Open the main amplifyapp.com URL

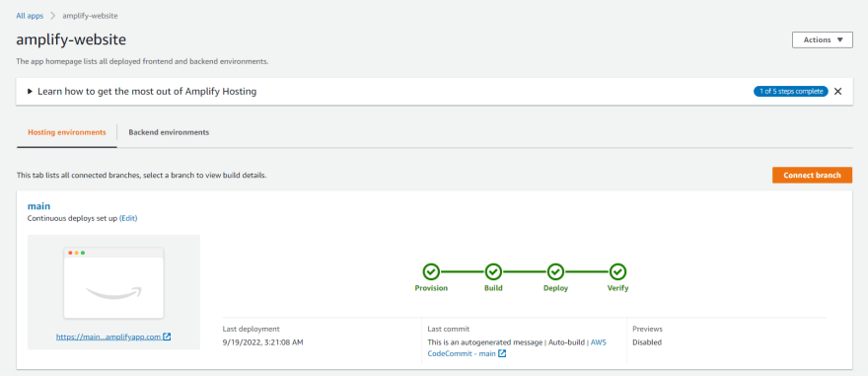[x=108, y=337]
